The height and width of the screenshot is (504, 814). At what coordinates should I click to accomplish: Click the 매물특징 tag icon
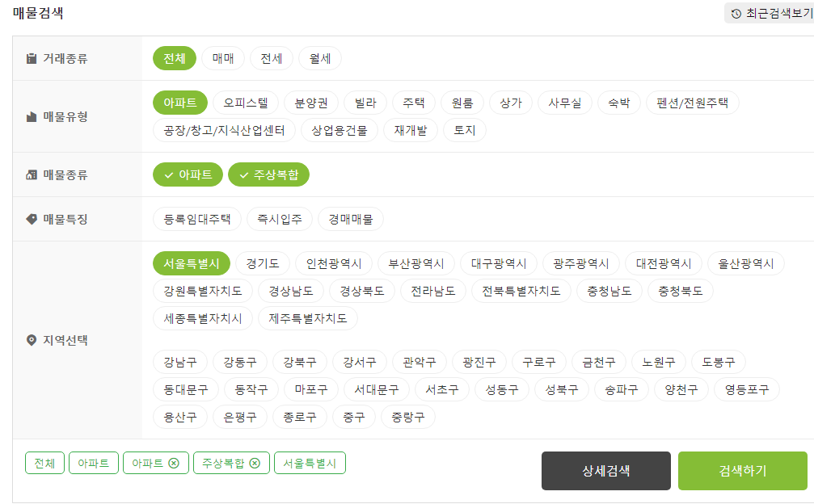[x=32, y=220]
